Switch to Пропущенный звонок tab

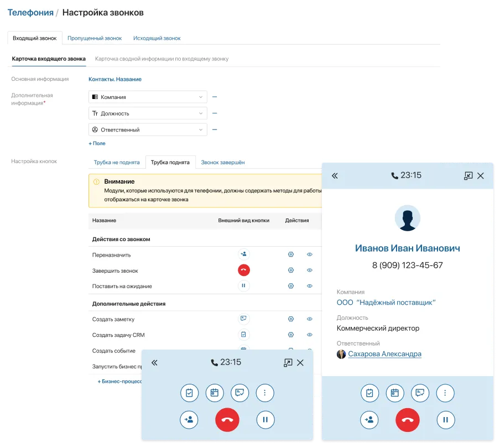pos(95,38)
